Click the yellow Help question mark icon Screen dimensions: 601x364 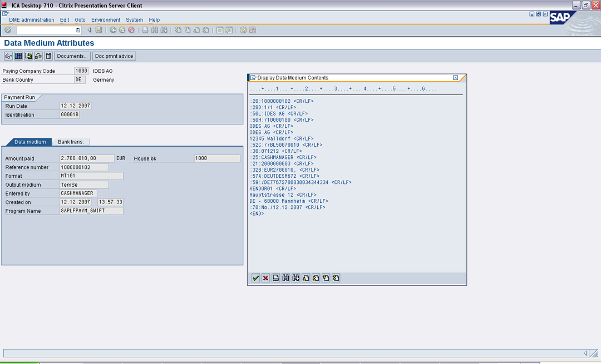coord(243,30)
